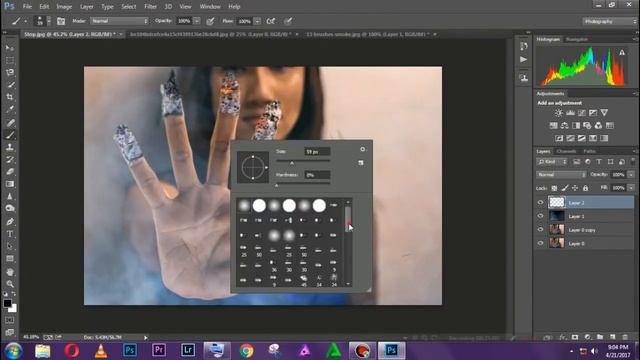Select the Horizontal Type tool
The width and height of the screenshot is (640, 360).
point(10,234)
